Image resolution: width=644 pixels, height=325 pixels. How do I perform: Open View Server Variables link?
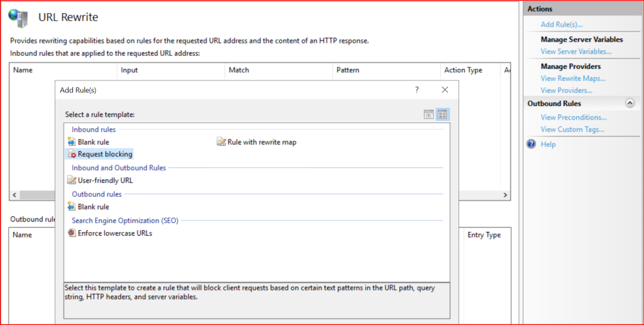tap(576, 52)
